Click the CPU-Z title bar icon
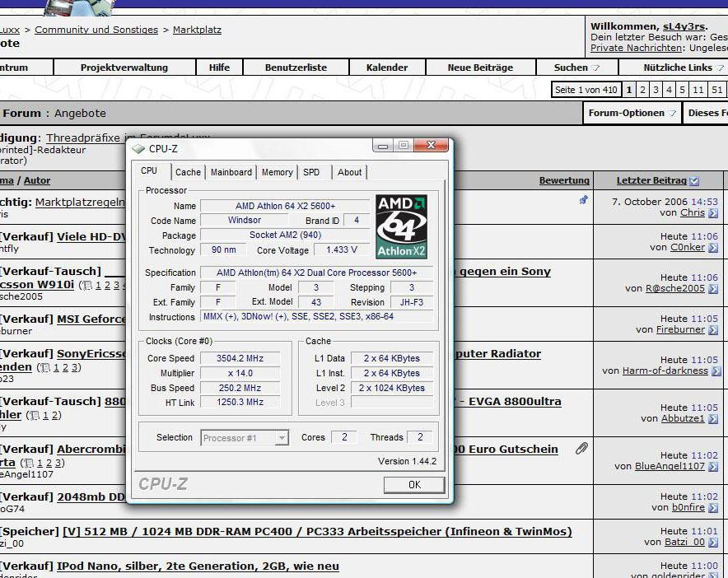728x578 pixels. (x=138, y=149)
